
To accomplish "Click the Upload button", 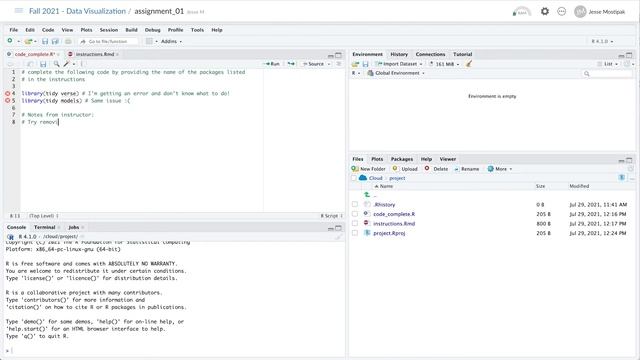I will 405,169.
